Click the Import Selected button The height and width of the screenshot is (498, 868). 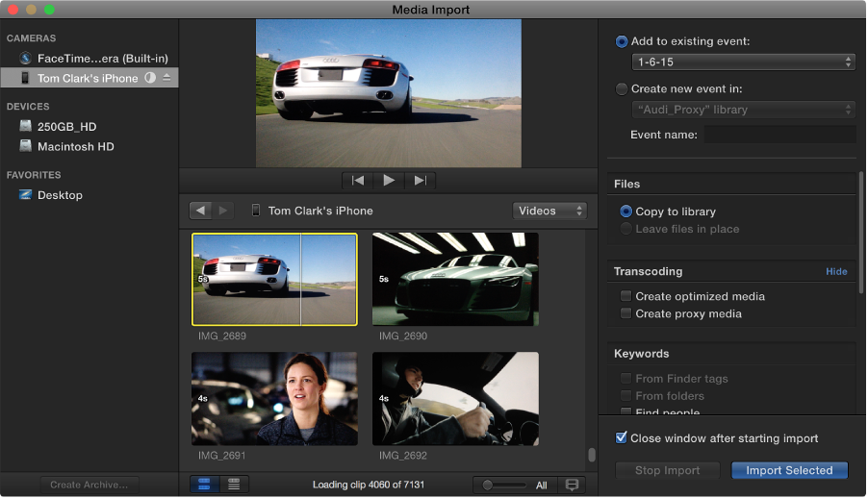click(789, 470)
